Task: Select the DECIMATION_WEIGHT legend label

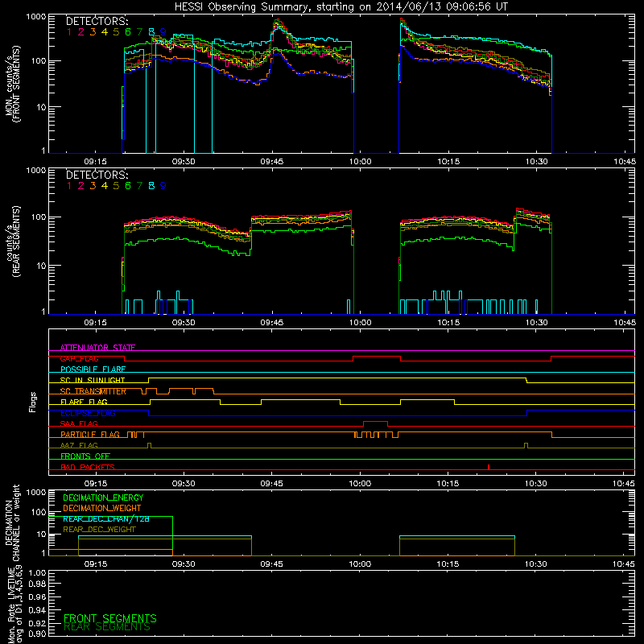Action: tap(102, 508)
